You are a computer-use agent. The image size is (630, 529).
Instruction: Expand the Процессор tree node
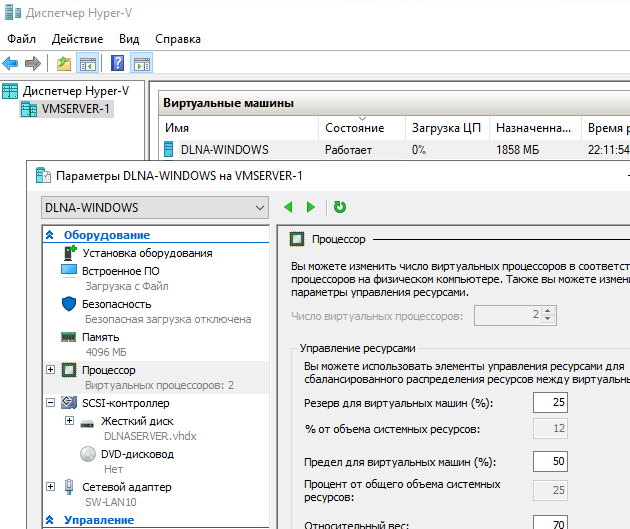point(51,370)
